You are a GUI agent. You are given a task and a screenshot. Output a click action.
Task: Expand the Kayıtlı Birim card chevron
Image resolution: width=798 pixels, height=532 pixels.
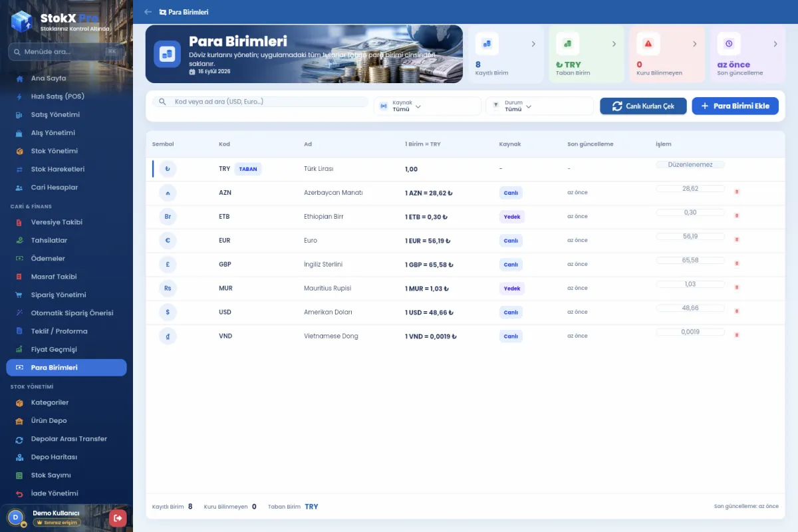click(x=533, y=44)
